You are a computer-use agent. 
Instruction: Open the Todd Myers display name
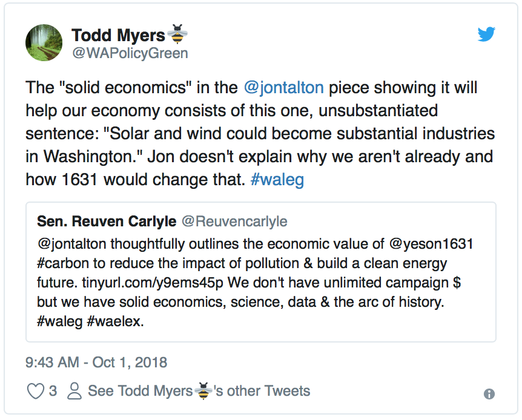(118, 35)
